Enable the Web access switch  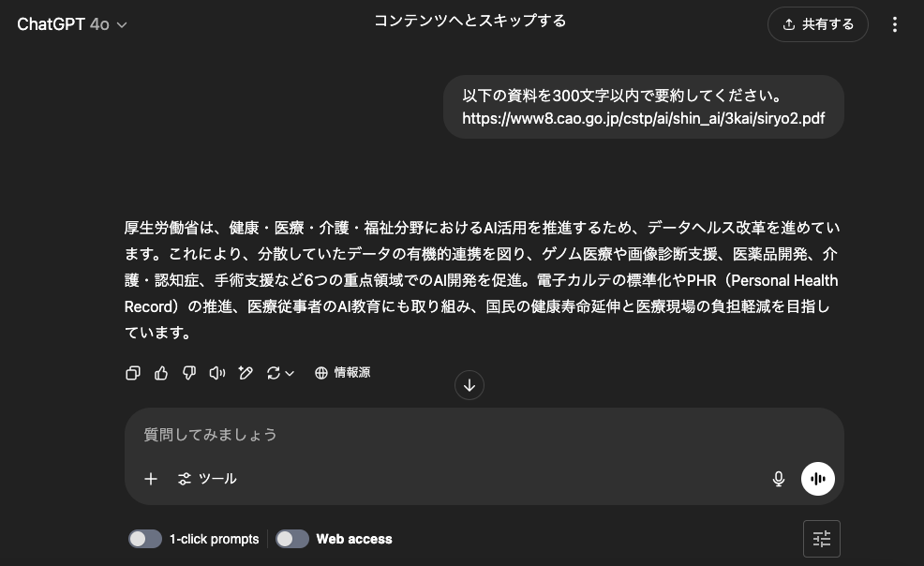pyautogui.click(x=292, y=539)
